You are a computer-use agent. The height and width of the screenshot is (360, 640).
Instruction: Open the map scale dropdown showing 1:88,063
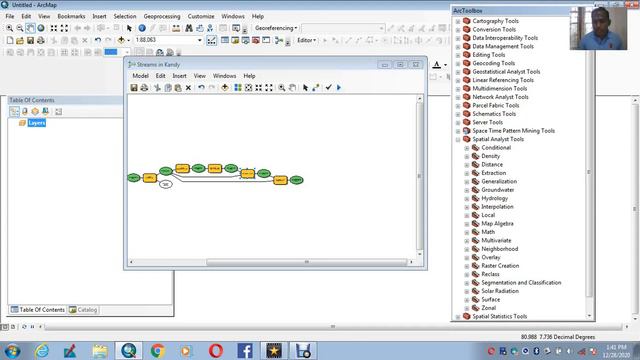(x=200, y=40)
